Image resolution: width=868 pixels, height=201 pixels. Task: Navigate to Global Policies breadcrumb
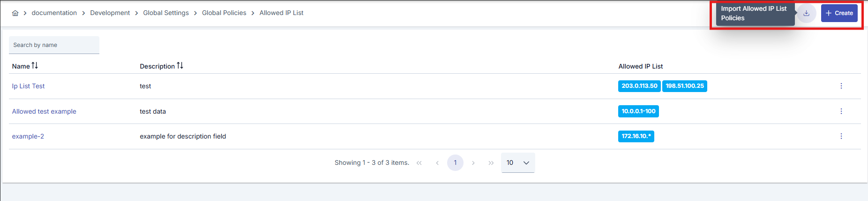[x=224, y=13]
